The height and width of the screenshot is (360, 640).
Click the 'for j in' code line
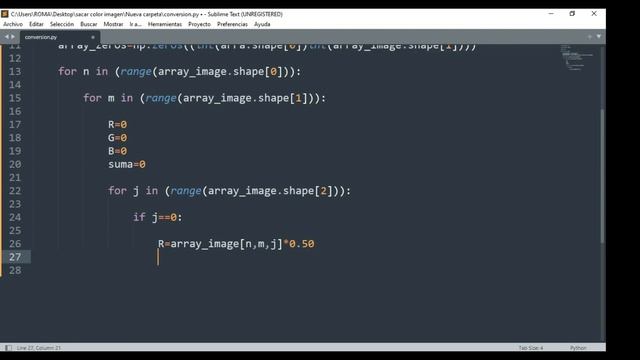coord(229,191)
